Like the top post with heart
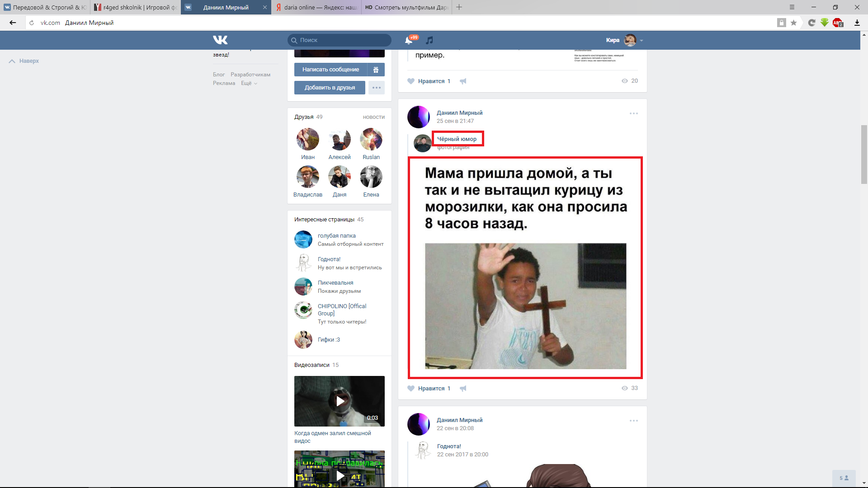Screen dimensions: 868x488 point(411,81)
